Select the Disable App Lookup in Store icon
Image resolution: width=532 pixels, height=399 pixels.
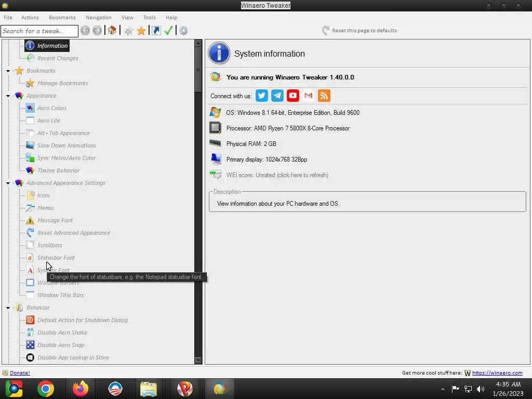tap(30, 357)
